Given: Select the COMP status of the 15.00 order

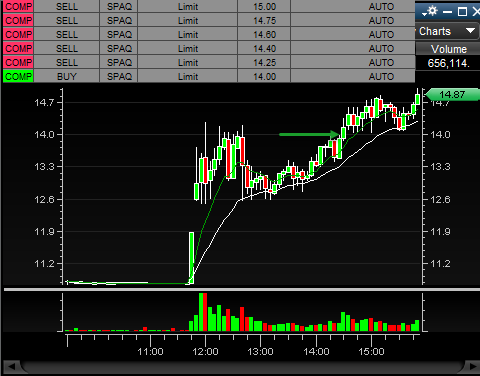Looking at the screenshot, I should tap(18, 7).
